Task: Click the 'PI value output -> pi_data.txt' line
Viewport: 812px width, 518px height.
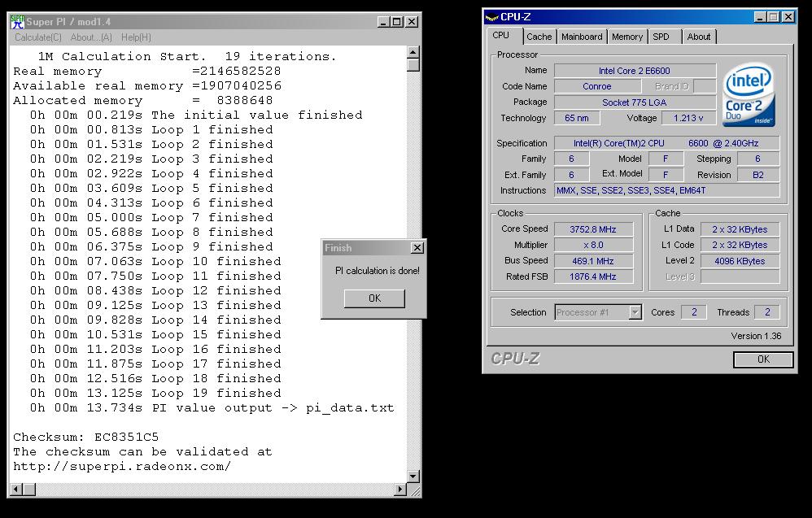Action: (x=212, y=407)
